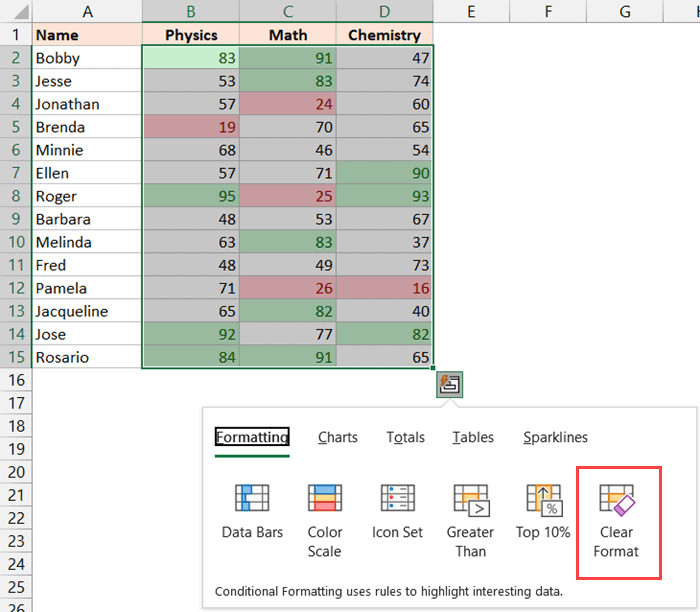Screen dimensions: 700x612
Task: Click Jacqueline's Math score 82
Action: (x=288, y=311)
